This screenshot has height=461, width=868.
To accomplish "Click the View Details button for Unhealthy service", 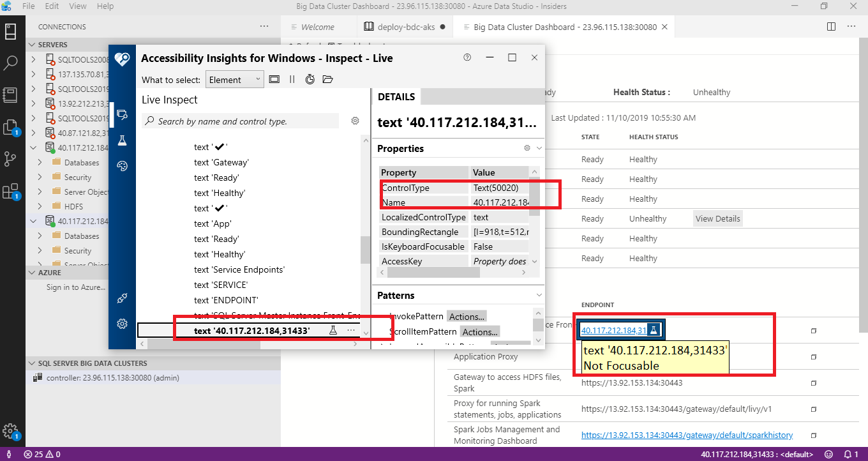I will click(717, 218).
